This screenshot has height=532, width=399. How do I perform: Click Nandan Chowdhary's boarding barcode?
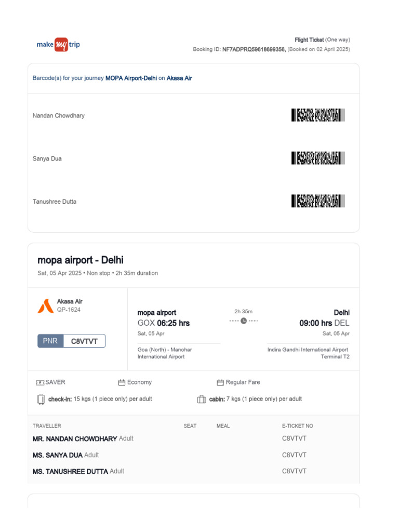[x=318, y=115]
